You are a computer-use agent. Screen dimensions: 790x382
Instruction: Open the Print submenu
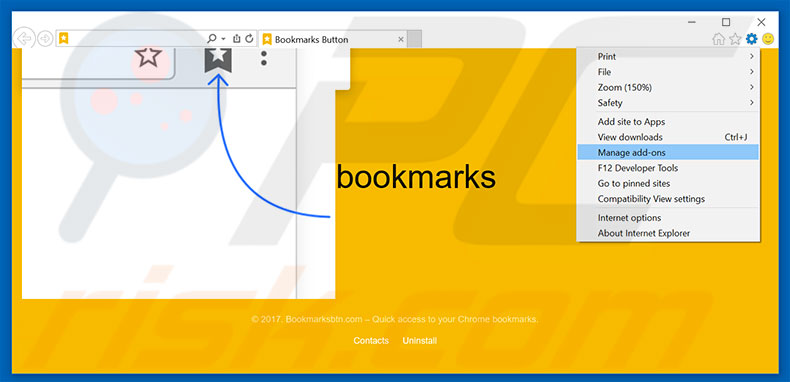click(x=668, y=56)
